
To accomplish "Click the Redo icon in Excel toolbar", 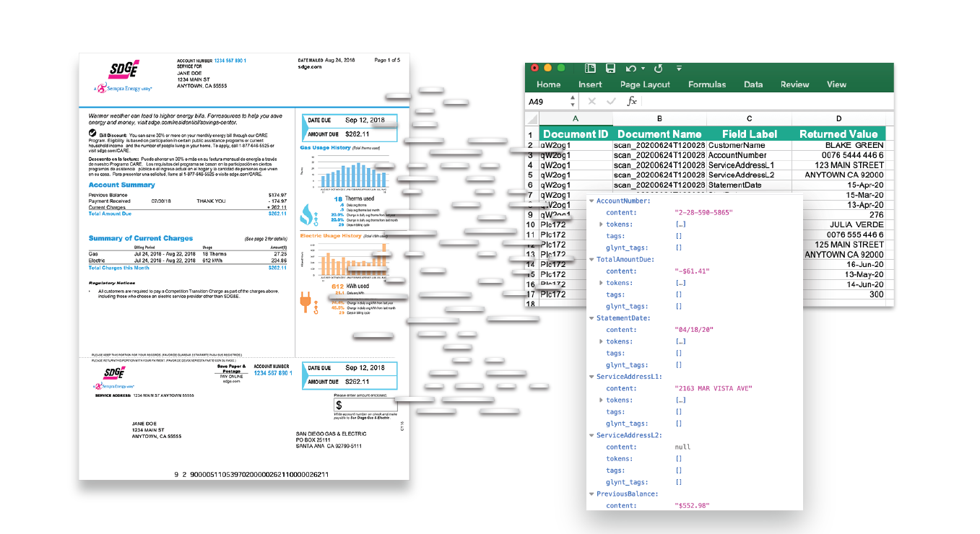I will click(658, 69).
